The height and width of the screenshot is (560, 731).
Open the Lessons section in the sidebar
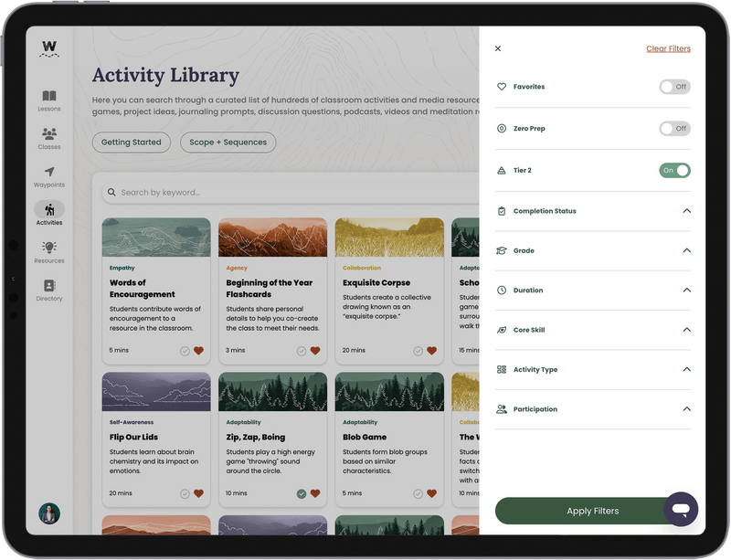[x=48, y=98]
